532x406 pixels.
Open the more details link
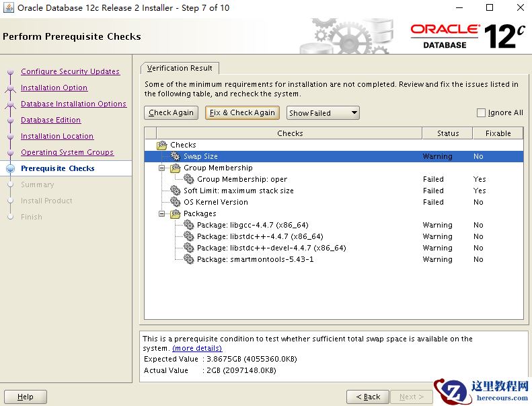point(197,348)
